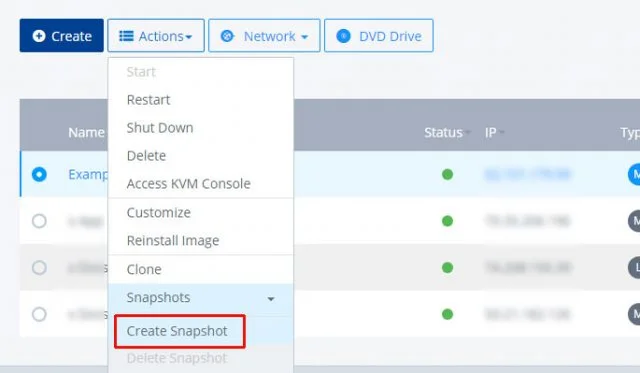This screenshot has height=373, width=640.
Task: Choose Reinstall Image option
Action: (x=173, y=241)
